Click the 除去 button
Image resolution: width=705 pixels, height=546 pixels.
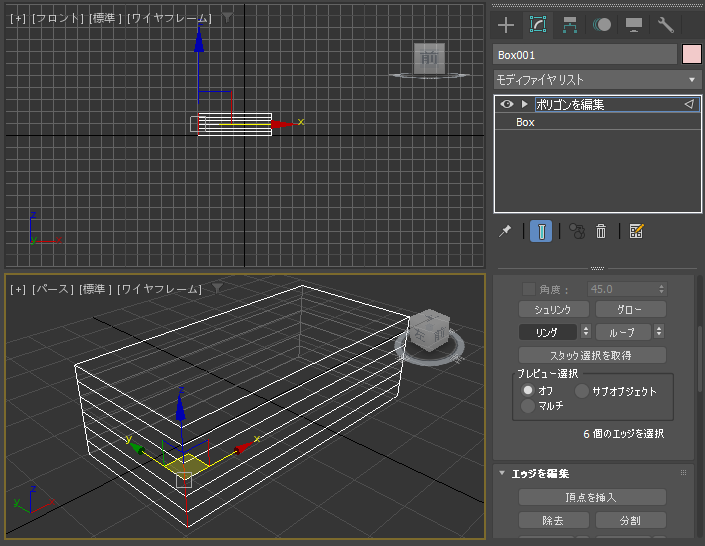pos(553,520)
